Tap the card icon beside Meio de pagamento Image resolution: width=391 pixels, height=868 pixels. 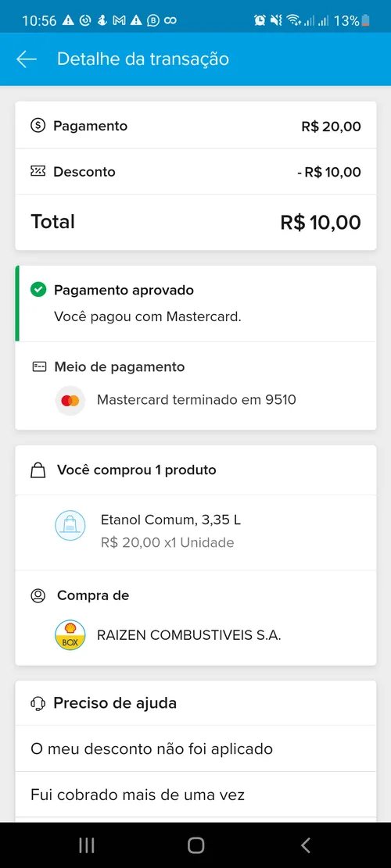click(39, 366)
